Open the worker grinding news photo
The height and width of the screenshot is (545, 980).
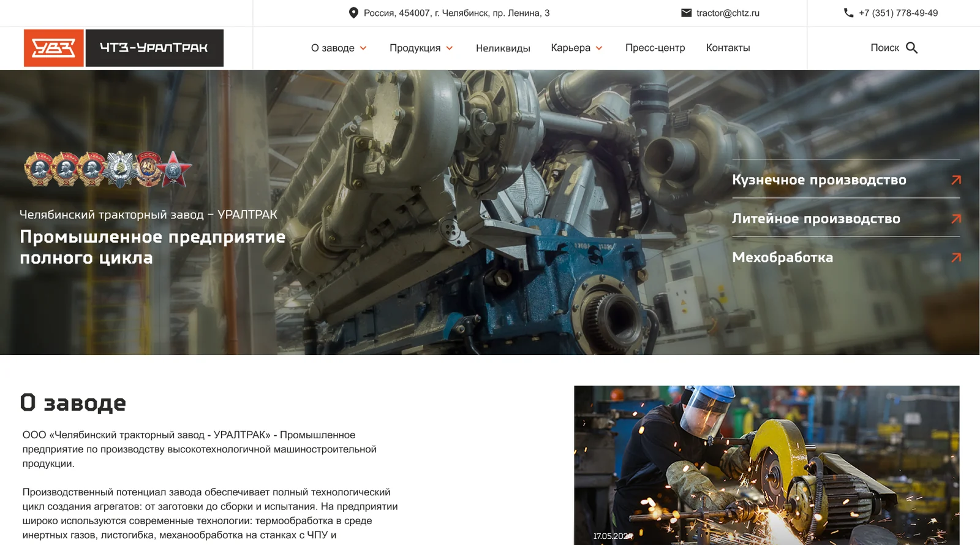coord(766,465)
